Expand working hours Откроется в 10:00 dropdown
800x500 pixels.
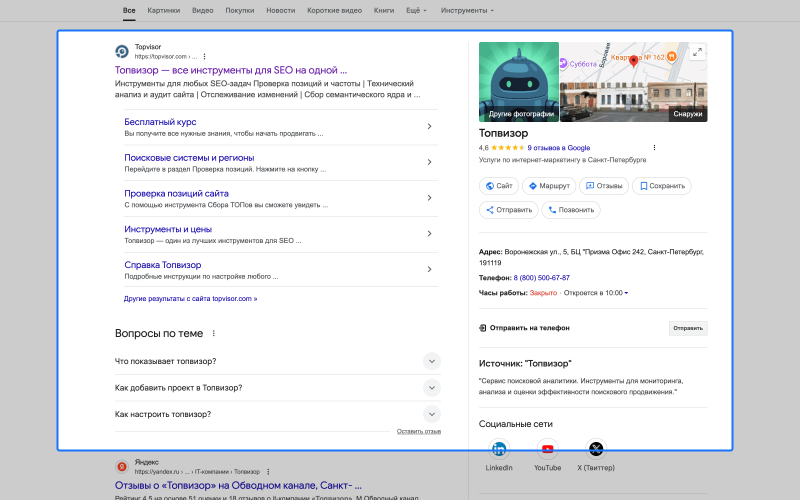tap(596, 293)
